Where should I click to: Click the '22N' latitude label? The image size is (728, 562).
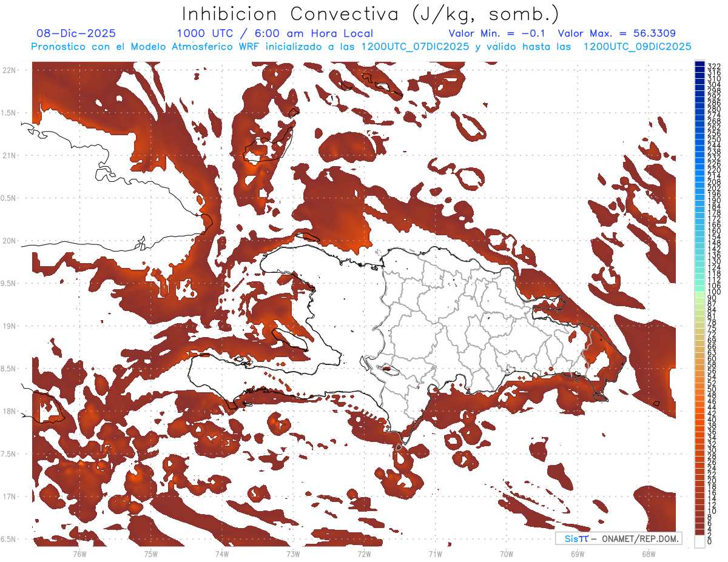click(9, 70)
